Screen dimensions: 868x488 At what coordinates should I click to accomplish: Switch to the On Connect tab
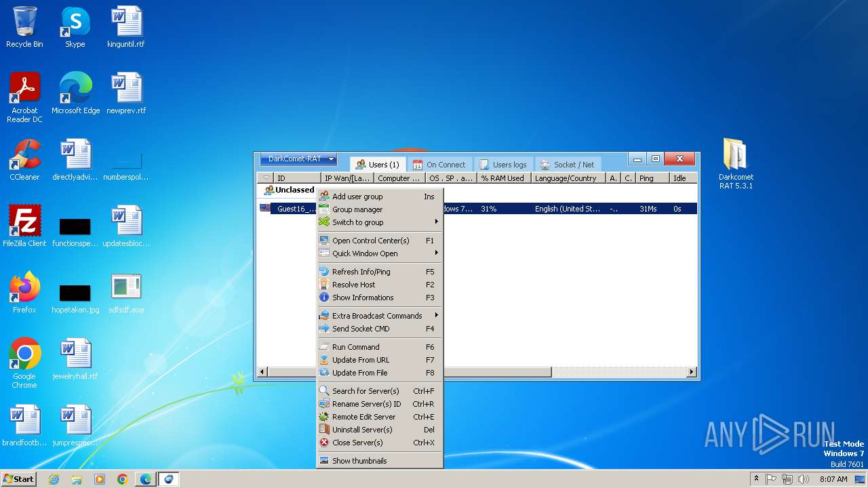click(x=439, y=165)
